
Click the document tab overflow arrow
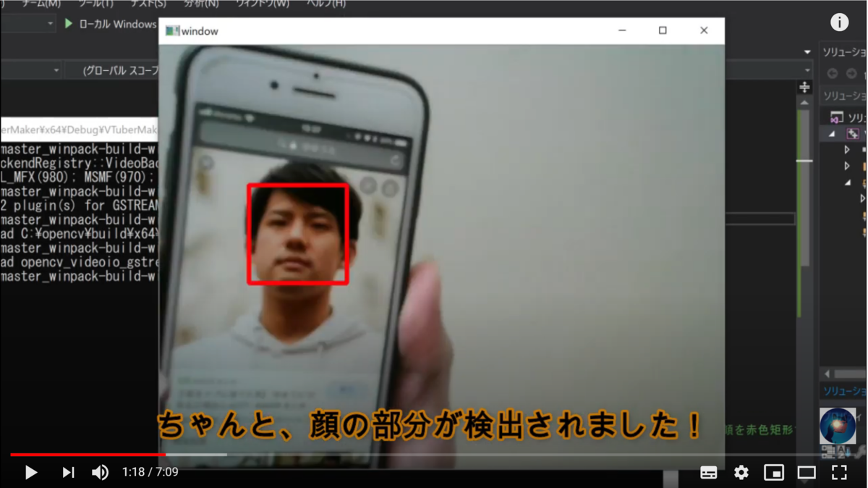tap(807, 52)
